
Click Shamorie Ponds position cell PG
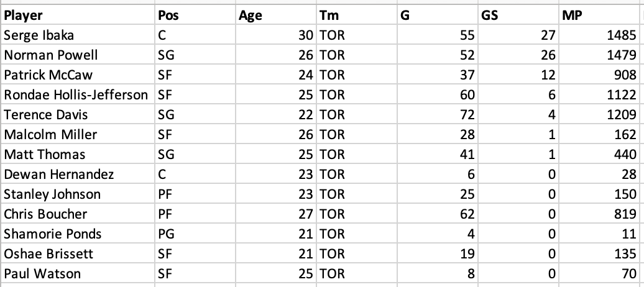[x=195, y=234]
